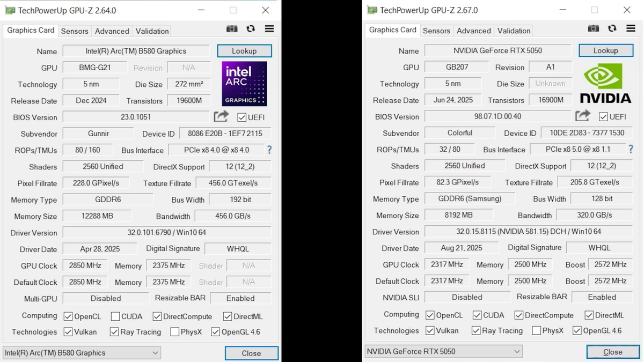Click the Colorful subvendor value
644x362 pixels.
pos(460,133)
